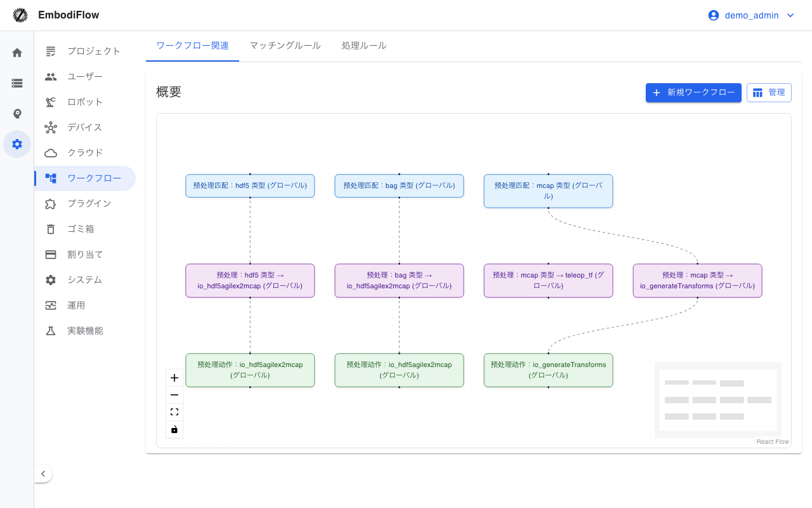Click the demo_admin account avatar icon
This screenshot has width=812, height=508.
click(714, 15)
